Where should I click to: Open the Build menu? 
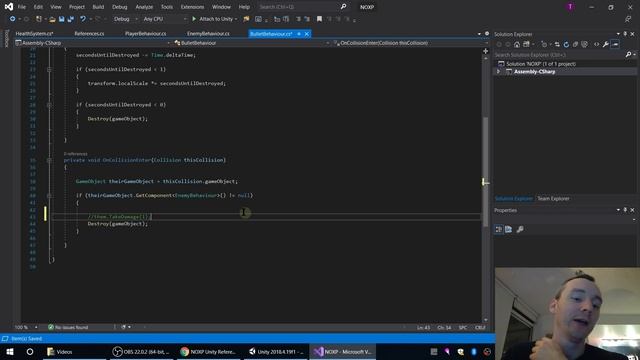pyautogui.click(x=98, y=7)
